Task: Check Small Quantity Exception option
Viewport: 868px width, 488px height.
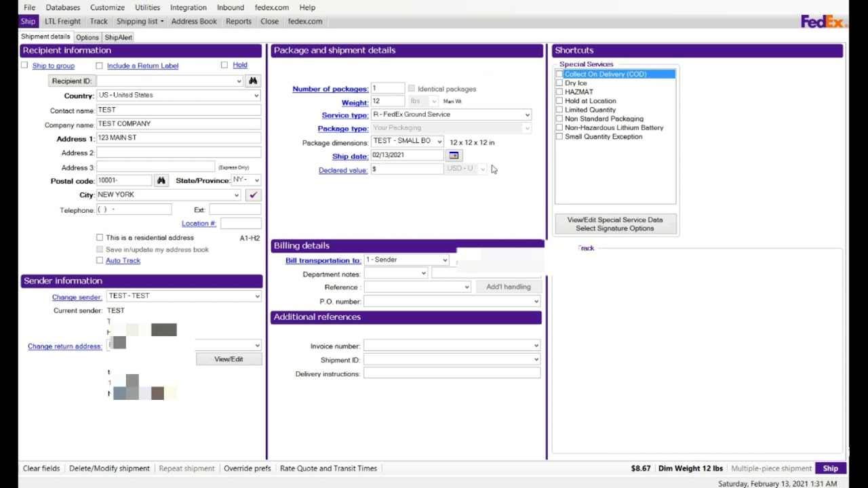Action: [559, 136]
